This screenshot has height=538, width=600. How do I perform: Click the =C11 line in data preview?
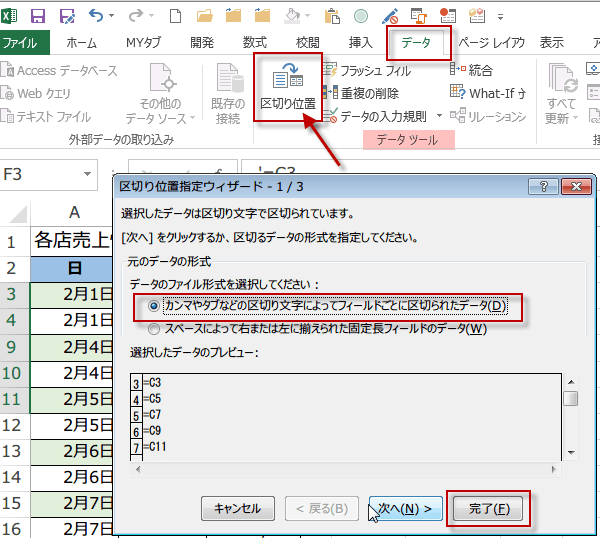(x=155, y=447)
